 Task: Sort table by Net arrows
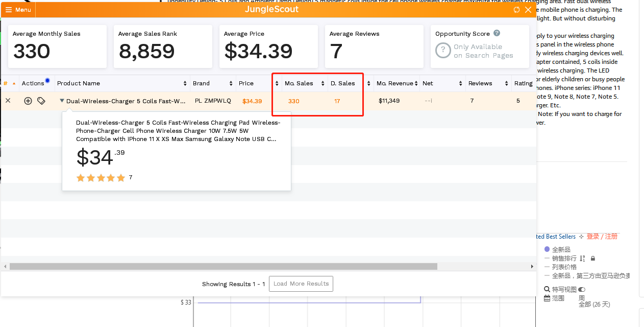coord(460,83)
